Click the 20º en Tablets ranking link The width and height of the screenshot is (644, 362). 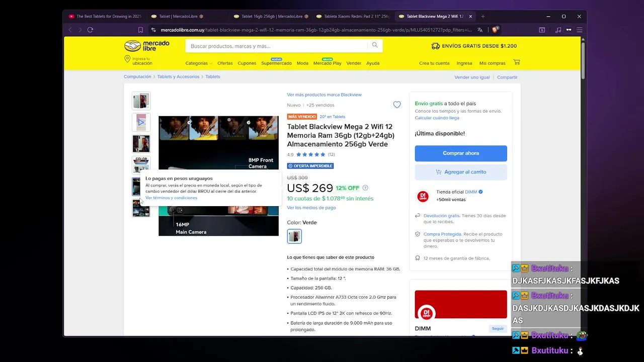333,117
